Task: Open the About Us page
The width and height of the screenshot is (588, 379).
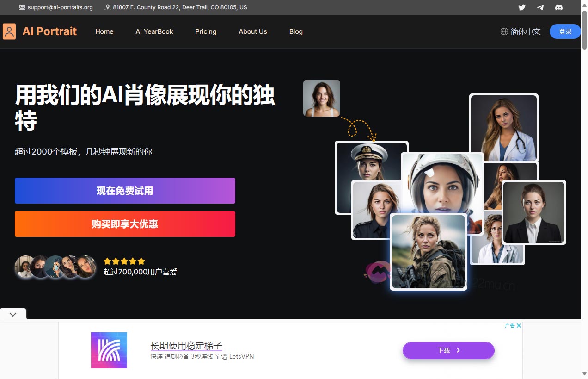Action: point(253,31)
